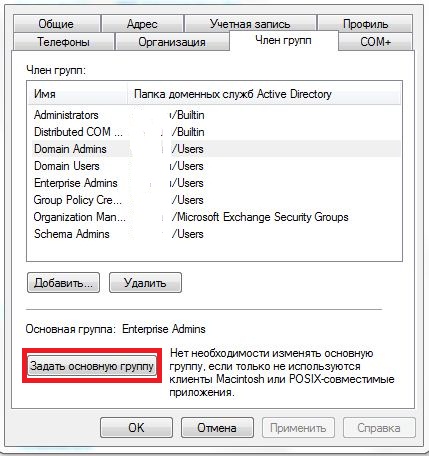
Task: Select Domain Users group row
Action: tap(215, 166)
